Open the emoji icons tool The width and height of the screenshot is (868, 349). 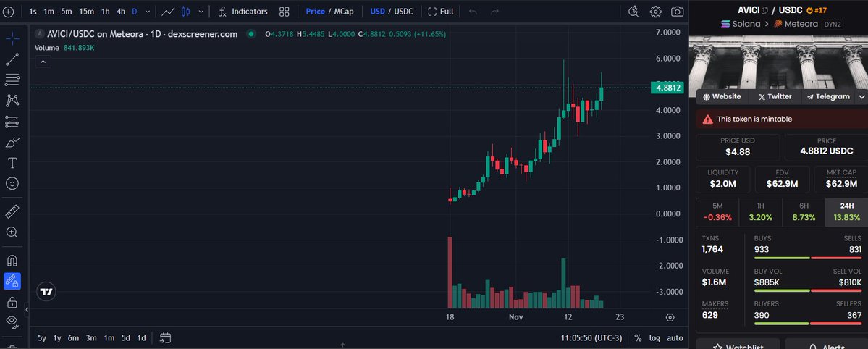click(x=12, y=183)
